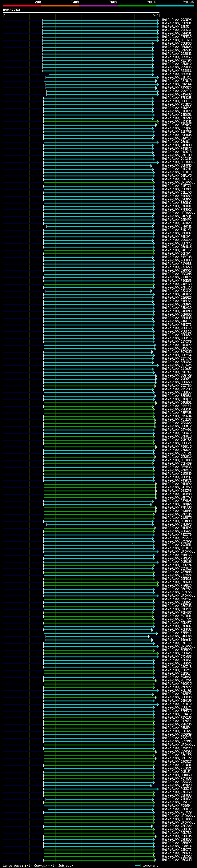The height and width of the screenshot is (868, 197).
Task: Click the UniRef100_Q00YT4 label
Action: click(177, 91)
